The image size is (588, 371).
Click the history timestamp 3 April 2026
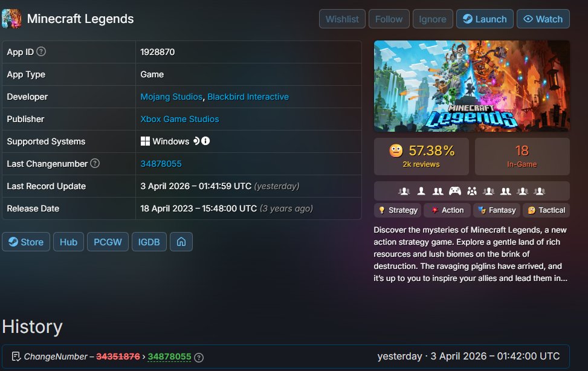pos(468,356)
